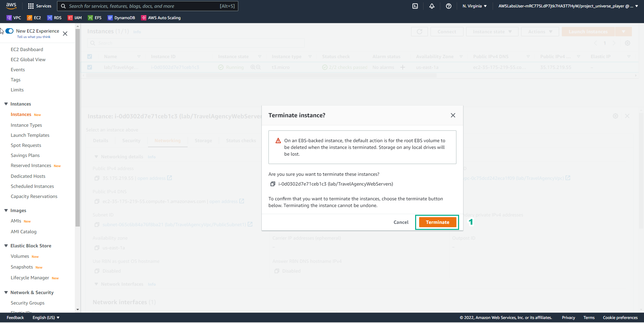Click the AWS logo home icon
Screen dimensions: 644x323
tap(11, 6)
